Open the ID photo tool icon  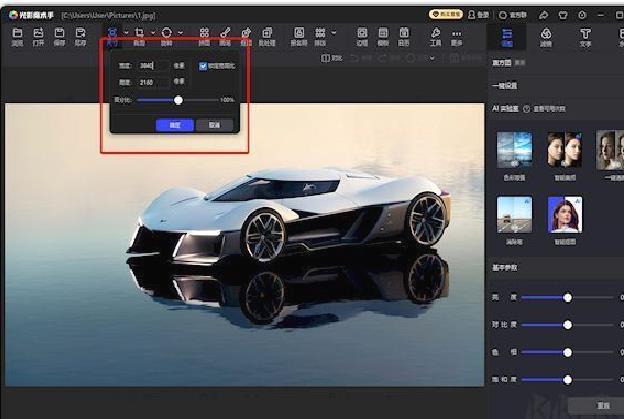299,33
